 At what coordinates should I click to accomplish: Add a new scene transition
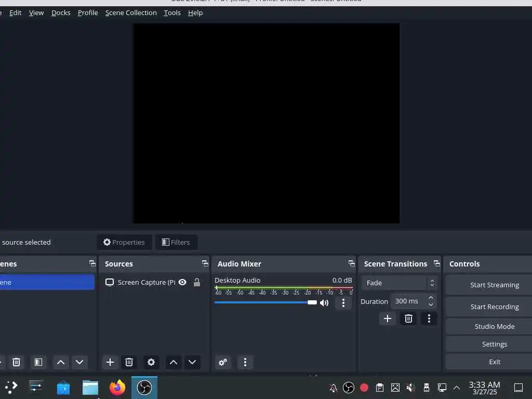tap(388, 318)
